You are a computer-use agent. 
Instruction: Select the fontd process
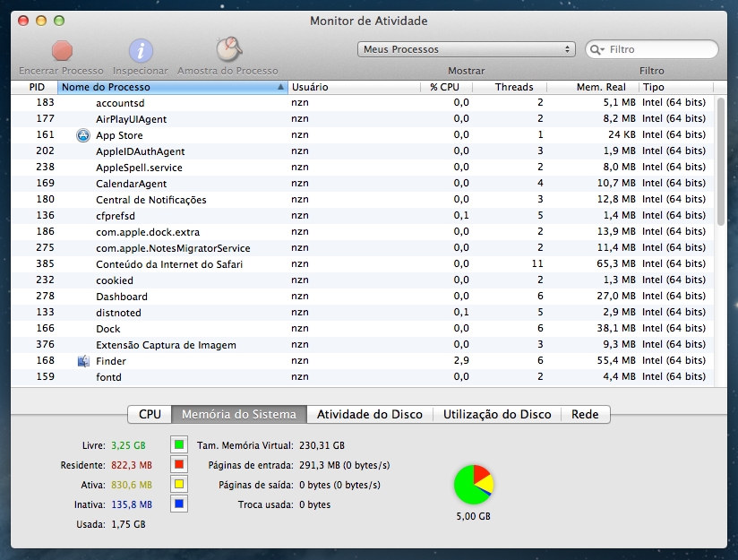tap(362, 377)
